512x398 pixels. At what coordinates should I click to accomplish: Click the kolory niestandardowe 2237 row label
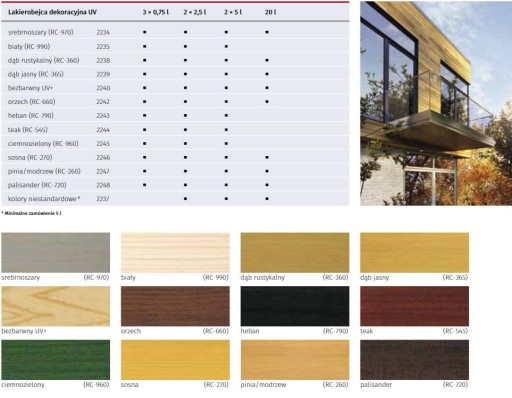coord(44,199)
